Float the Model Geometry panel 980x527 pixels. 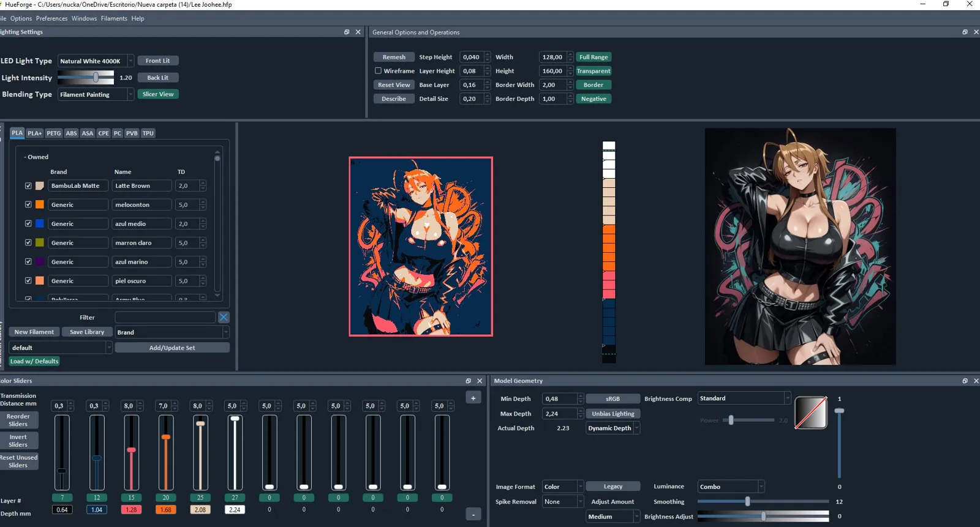coord(965,381)
